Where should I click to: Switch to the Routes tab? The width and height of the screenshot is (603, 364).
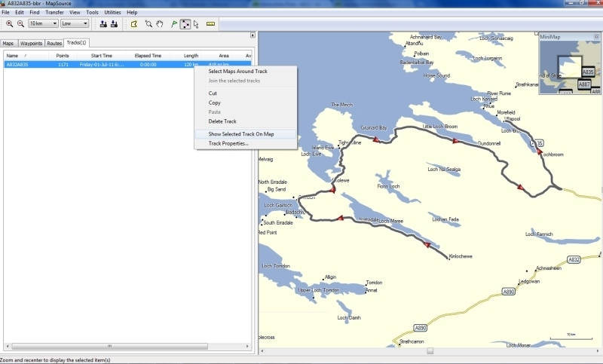tap(54, 44)
